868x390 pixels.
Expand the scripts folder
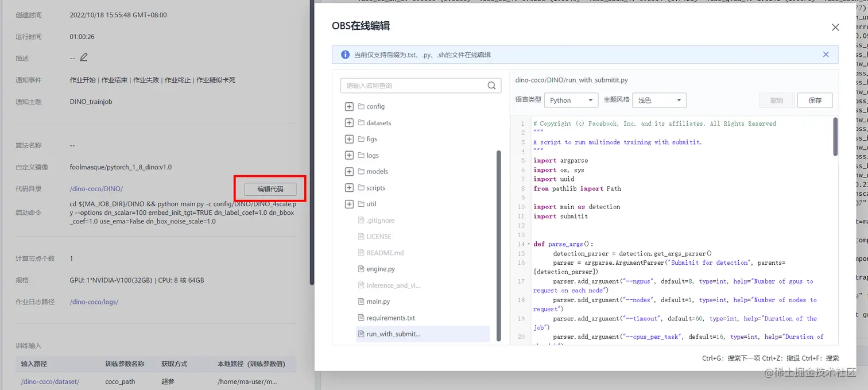349,188
